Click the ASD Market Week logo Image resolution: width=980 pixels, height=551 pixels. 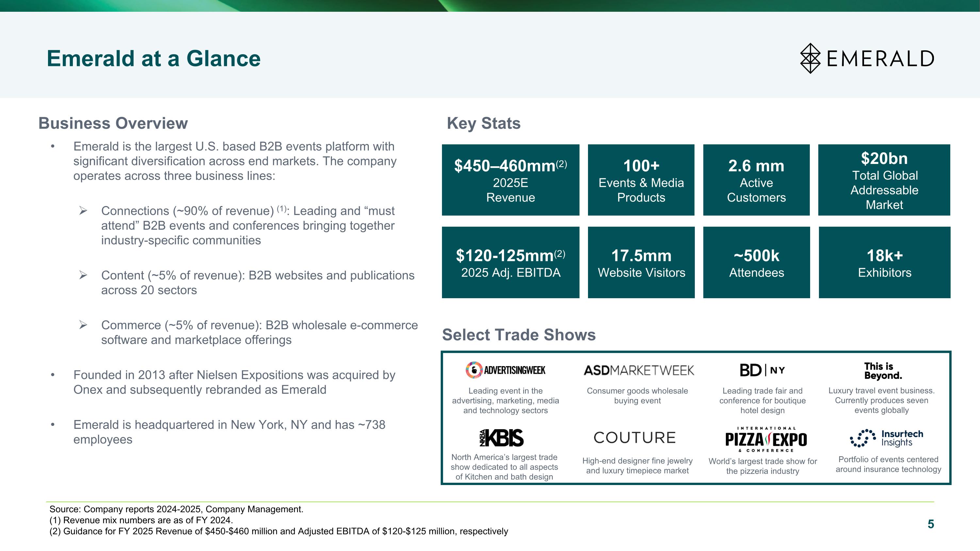(x=639, y=370)
